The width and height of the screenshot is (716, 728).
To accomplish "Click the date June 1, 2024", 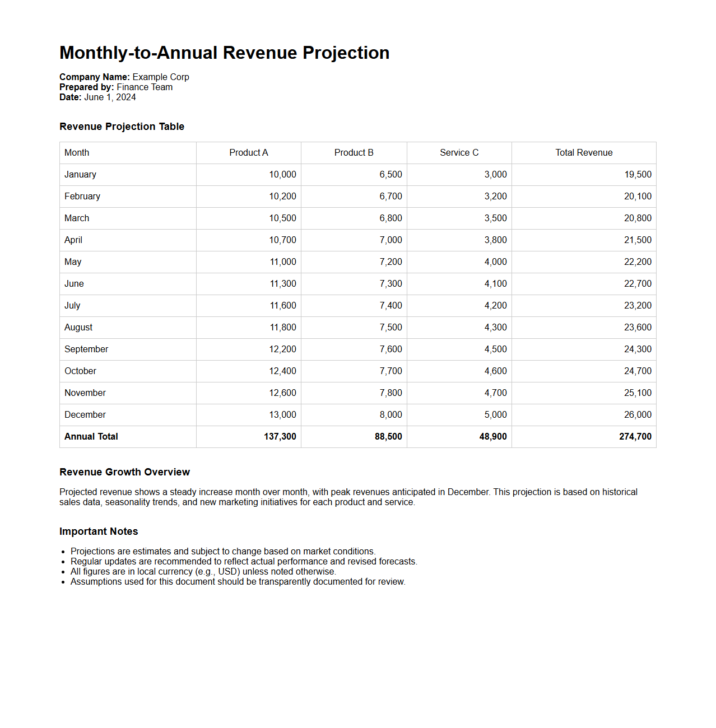I will click(x=110, y=97).
